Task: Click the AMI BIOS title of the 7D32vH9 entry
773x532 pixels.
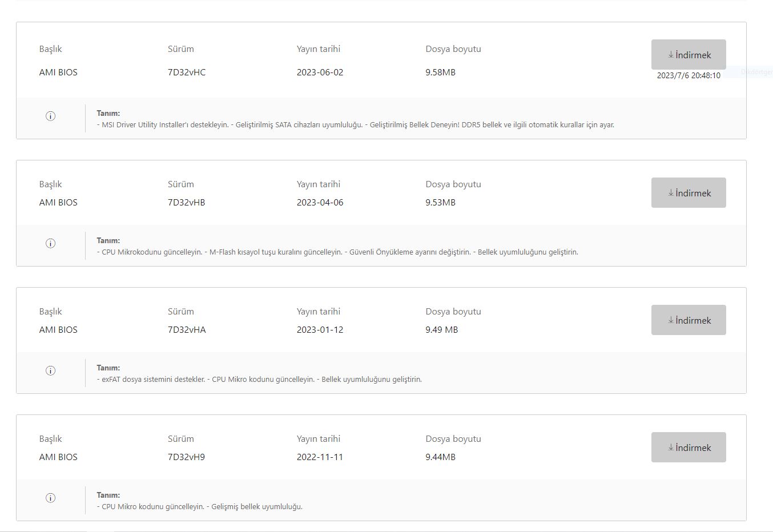Action: [58, 457]
